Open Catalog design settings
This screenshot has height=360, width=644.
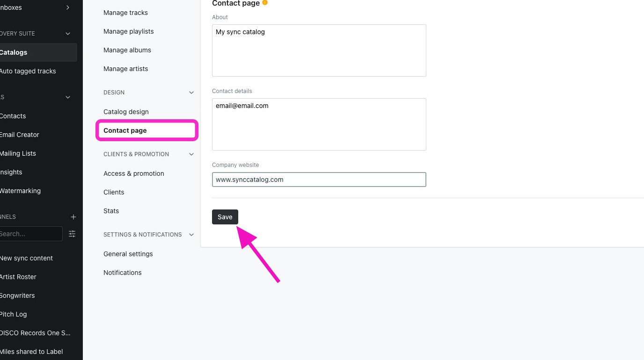tap(126, 112)
